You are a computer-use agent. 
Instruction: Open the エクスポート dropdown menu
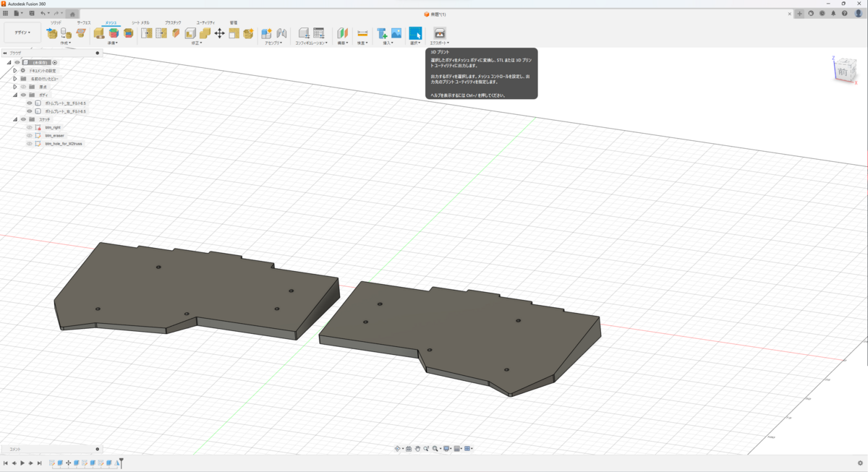(x=439, y=43)
